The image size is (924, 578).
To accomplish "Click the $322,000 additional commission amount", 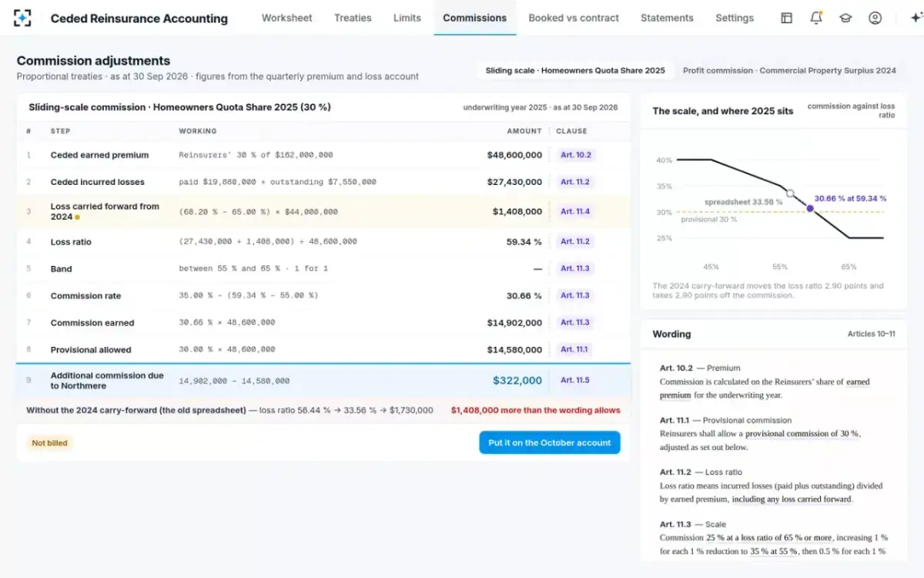I will [x=517, y=380].
